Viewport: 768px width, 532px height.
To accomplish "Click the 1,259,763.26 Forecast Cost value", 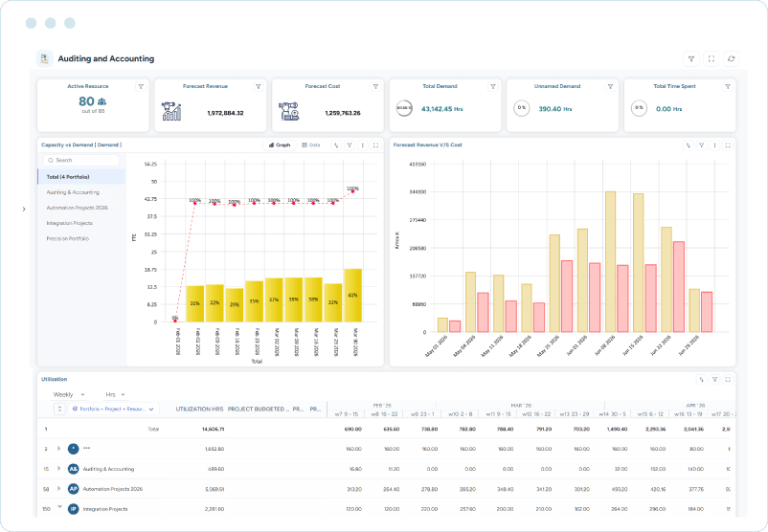I will point(343,113).
